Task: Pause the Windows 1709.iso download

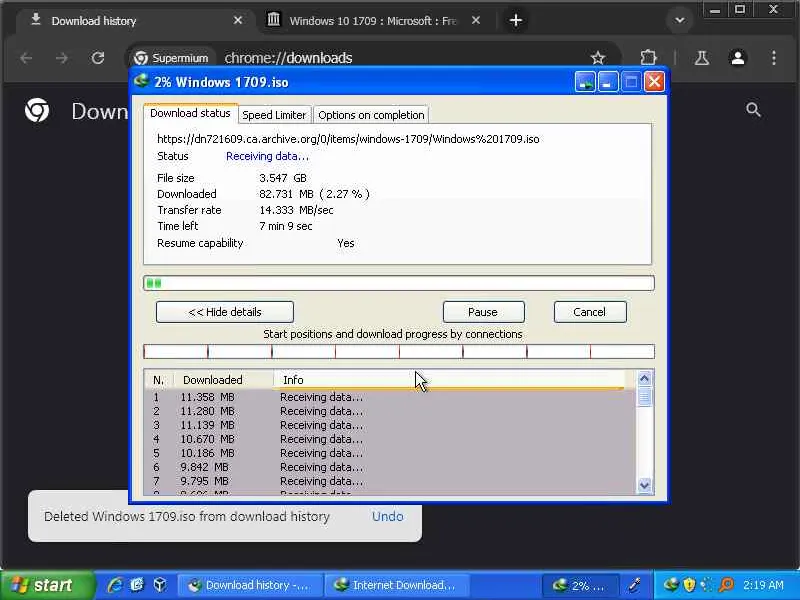Action: pyautogui.click(x=483, y=312)
